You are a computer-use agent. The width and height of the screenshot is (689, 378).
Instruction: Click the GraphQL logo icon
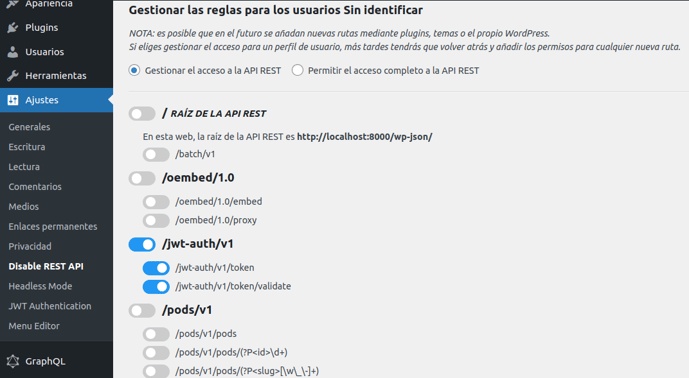coord(13,361)
